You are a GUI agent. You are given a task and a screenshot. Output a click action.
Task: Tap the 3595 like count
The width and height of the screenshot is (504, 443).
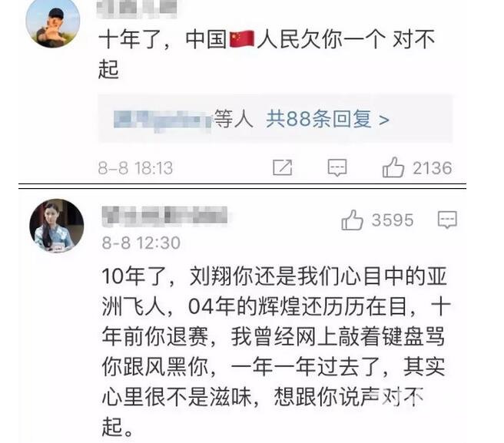coord(393,220)
